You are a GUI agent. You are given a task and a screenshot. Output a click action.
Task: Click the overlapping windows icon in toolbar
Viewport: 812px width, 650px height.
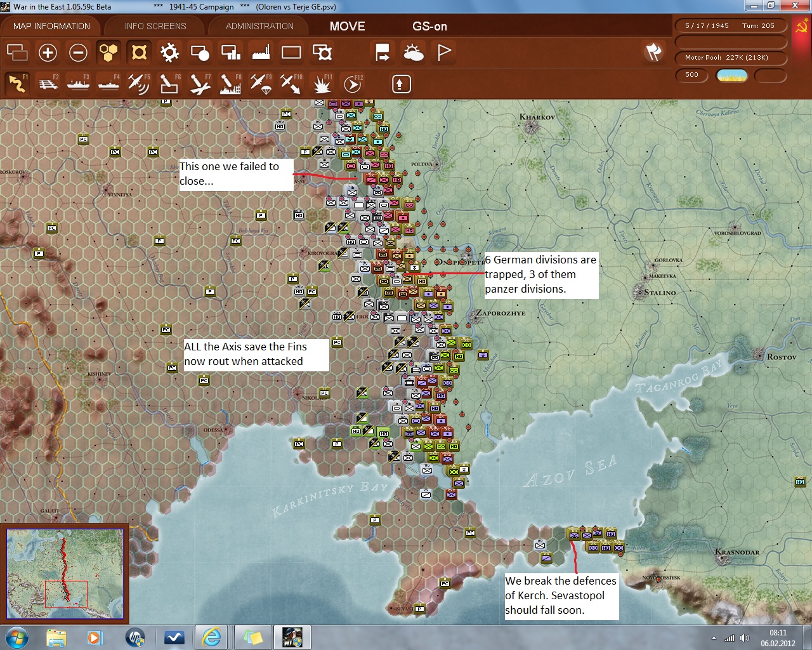pyautogui.click(x=17, y=52)
